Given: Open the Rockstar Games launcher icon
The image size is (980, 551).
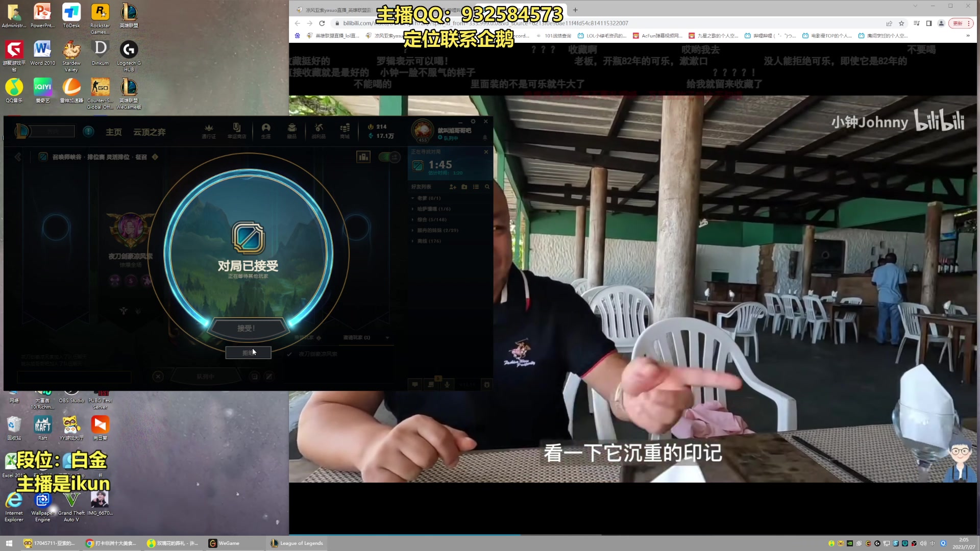Looking at the screenshot, I should point(100,18).
